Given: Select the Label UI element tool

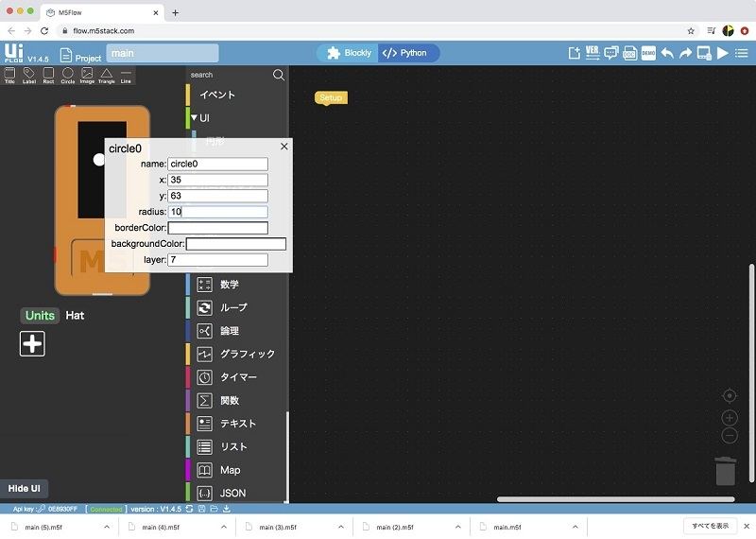Looking at the screenshot, I should [29, 75].
